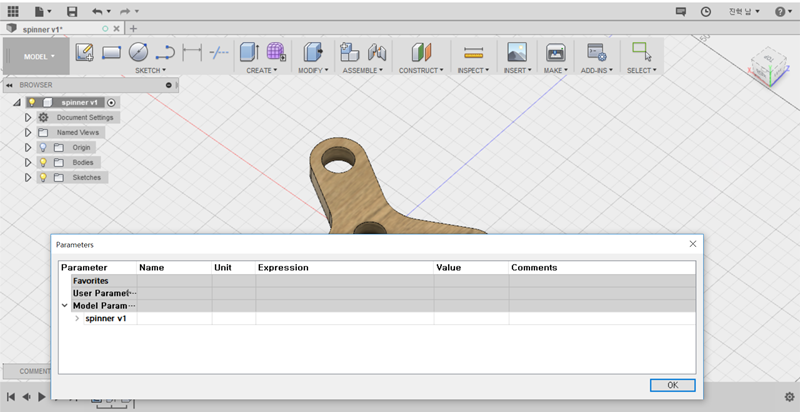This screenshot has height=412, width=800.
Task: Open the CONSTRUCT menu
Action: pyautogui.click(x=421, y=71)
